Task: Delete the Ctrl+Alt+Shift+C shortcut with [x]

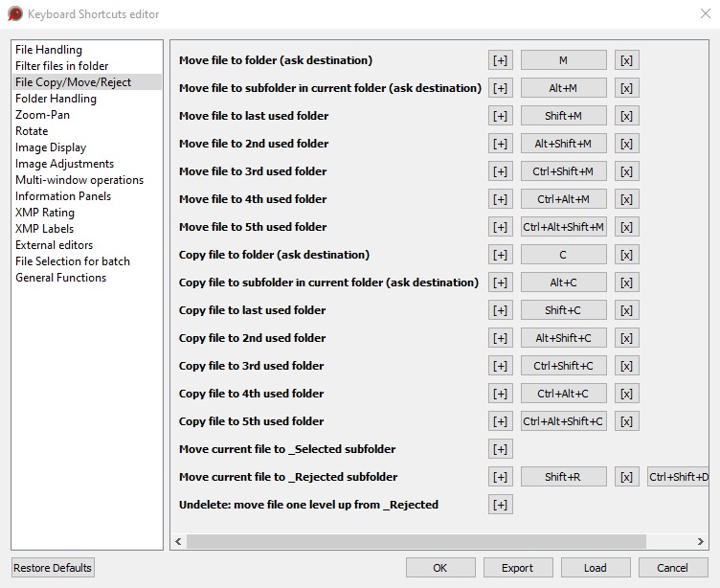Action: coord(626,421)
